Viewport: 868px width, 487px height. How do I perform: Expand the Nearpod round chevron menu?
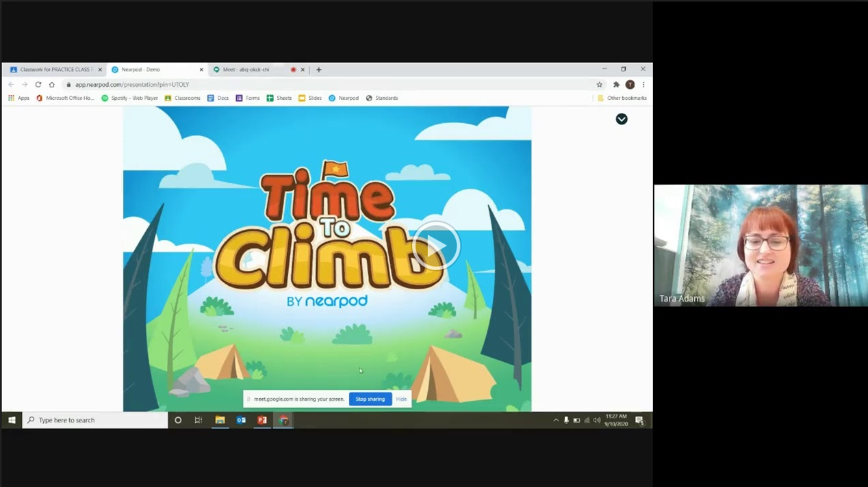click(x=622, y=119)
